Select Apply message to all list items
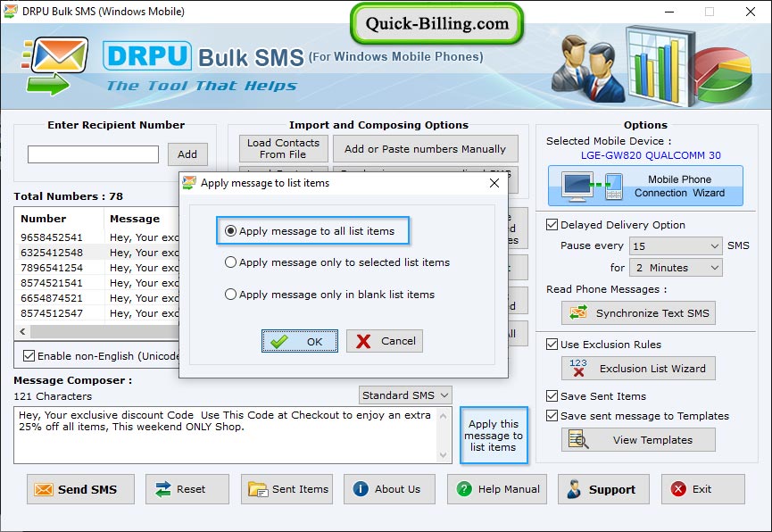This screenshot has width=772, height=532. [311, 231]
